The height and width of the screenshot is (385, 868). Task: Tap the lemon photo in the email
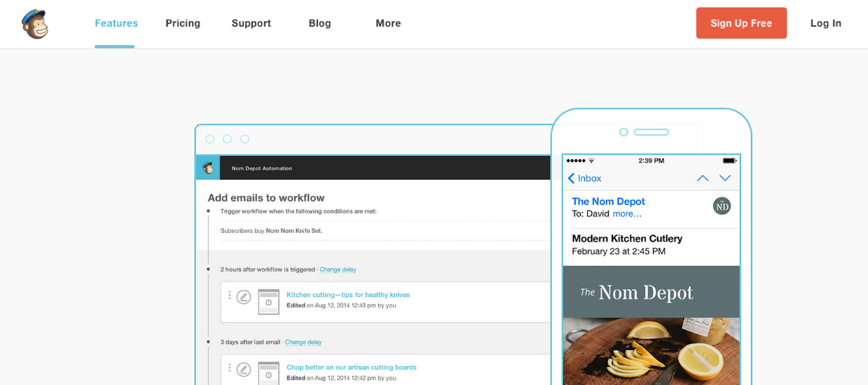click(x=651, y=351)
